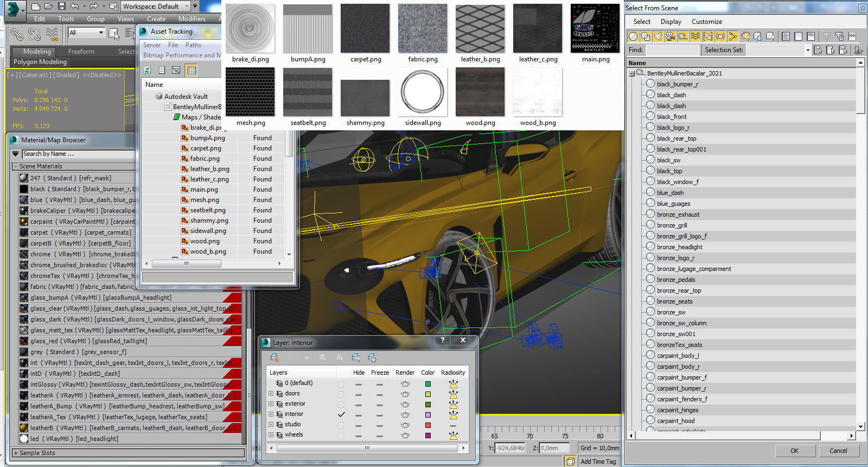Screen dimensions: 868x467
Task: Toggle Display Helpers filter in Select From Scene
Action: 683,36
